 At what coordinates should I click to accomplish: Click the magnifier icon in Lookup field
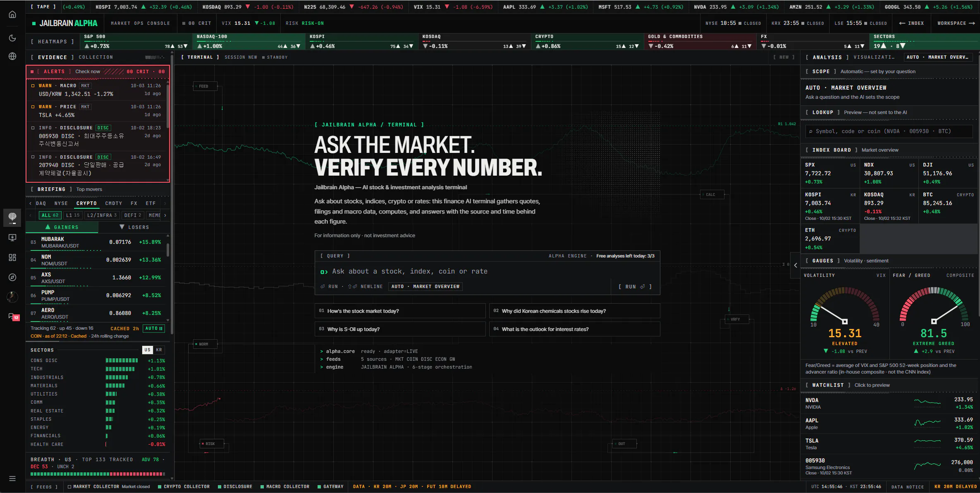(811, 131)
